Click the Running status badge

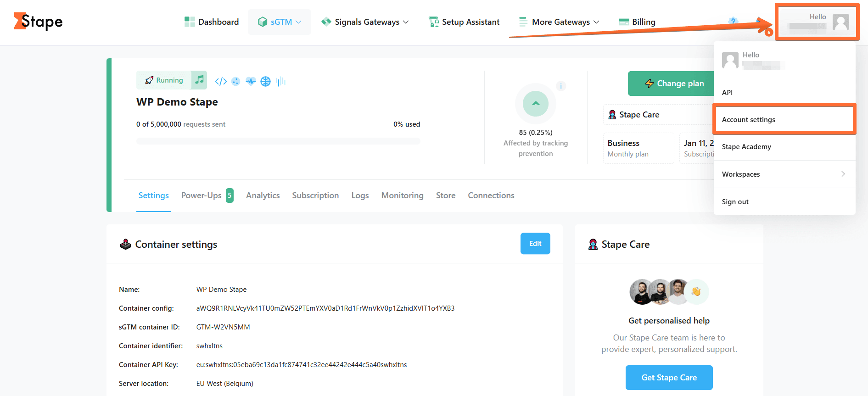164,80
